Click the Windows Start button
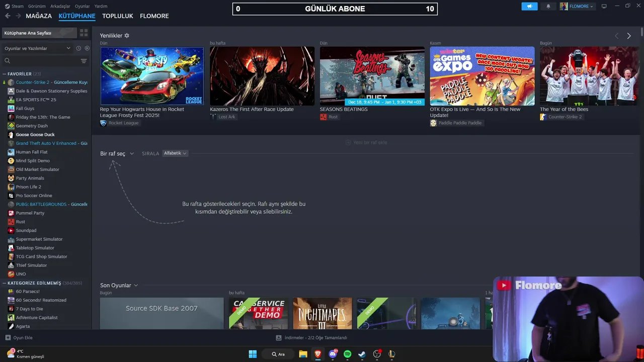Viewport: 644px width, 362px height. [x=253, y=354]
